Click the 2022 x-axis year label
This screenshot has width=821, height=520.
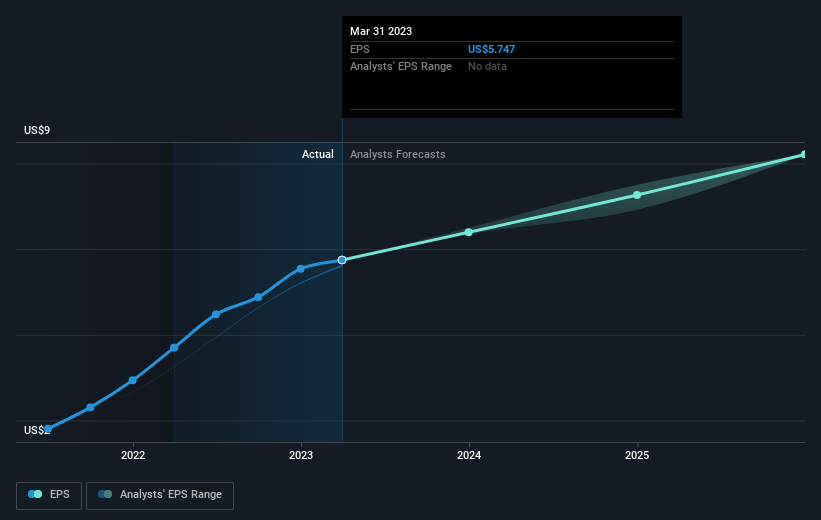(x=133, y=455)
